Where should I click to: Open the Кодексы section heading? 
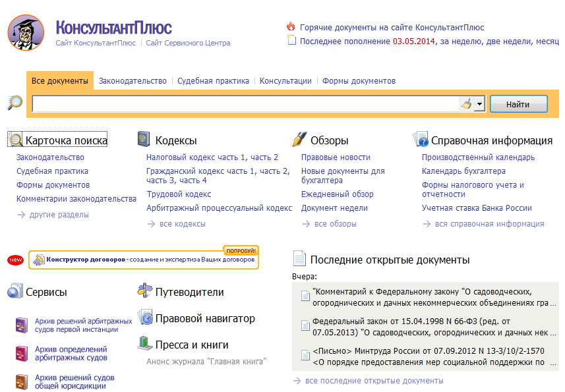(176, 140)
